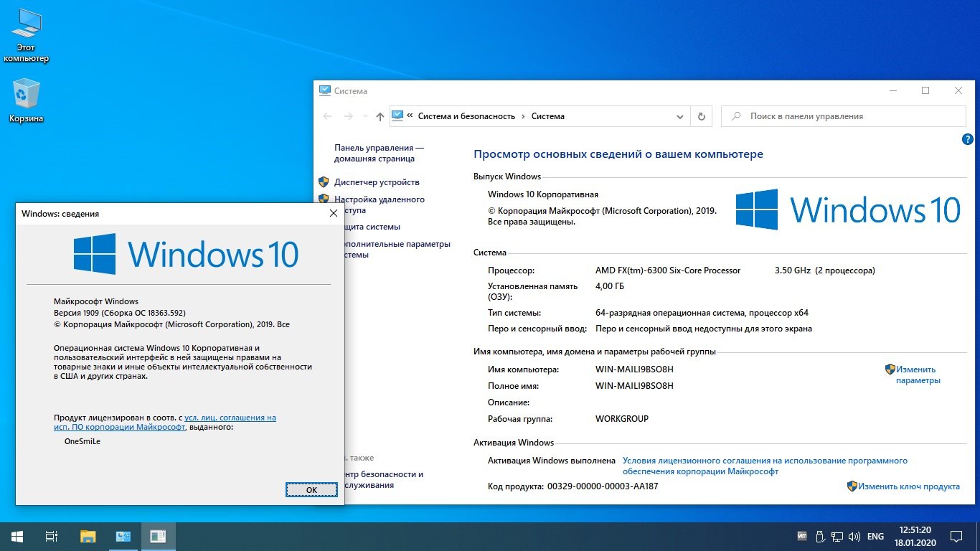Click the VMware Tools tray icon
This screenshot has width=980, height=551.
click(802, 536)
